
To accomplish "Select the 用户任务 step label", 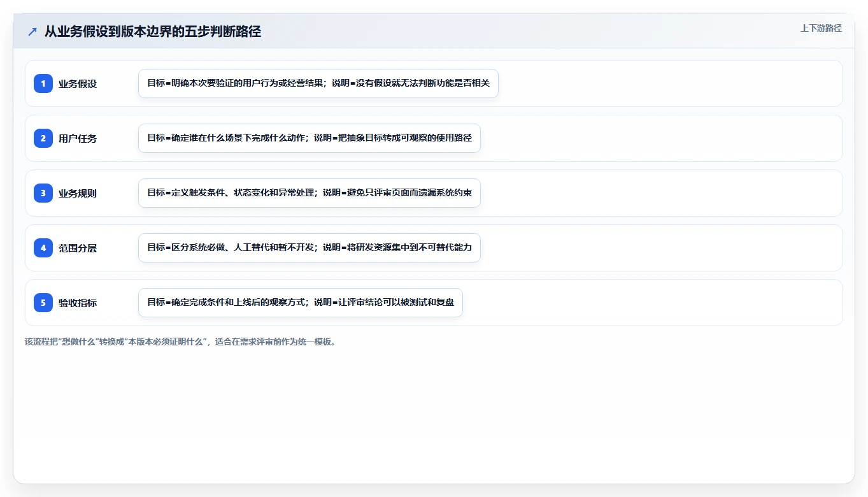I will point(78,138).
